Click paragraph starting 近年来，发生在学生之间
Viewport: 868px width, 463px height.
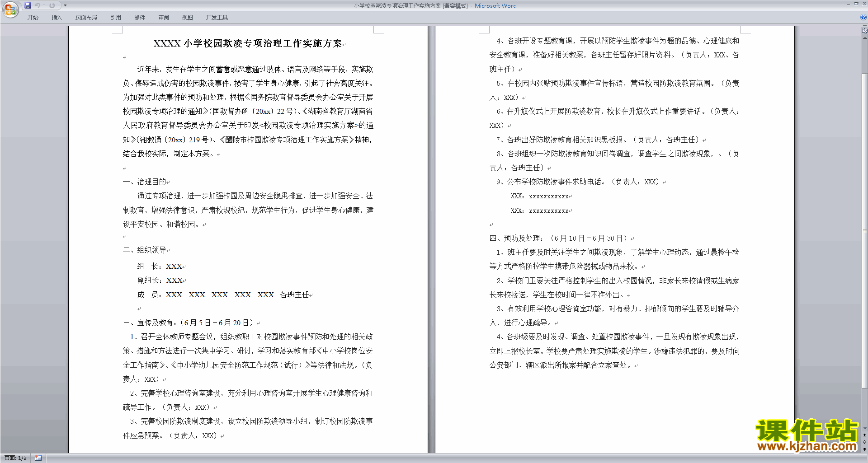[x=248, y=111]
